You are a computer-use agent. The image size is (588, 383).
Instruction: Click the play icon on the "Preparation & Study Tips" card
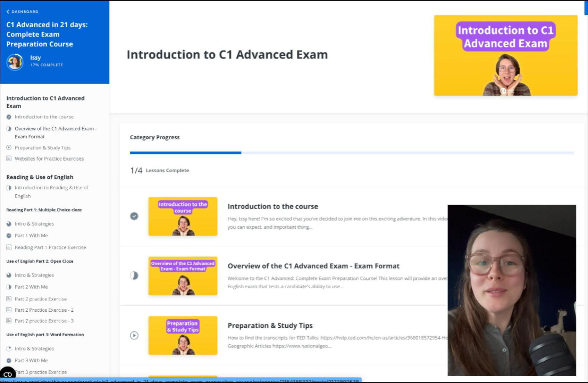click(x=134, y=335)
